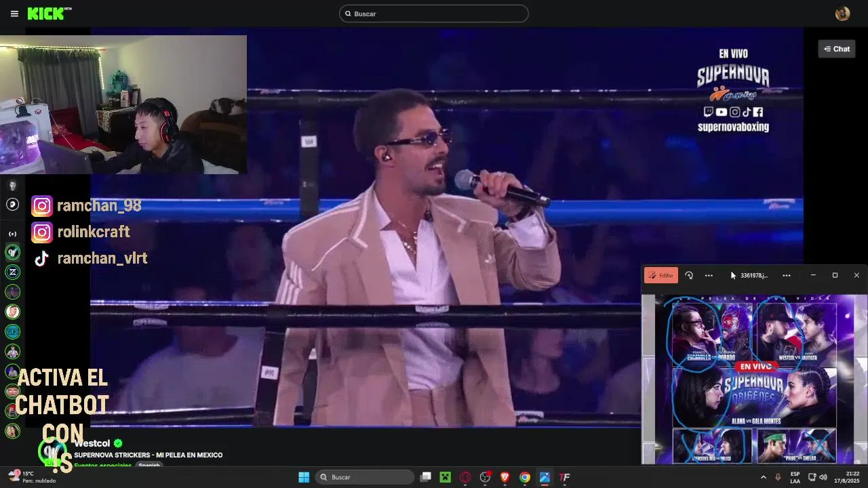Image resolution: width=868 pixels, height=488 pixels.
Task: Maximize the Photos window
Action: [x=835, y=275]
